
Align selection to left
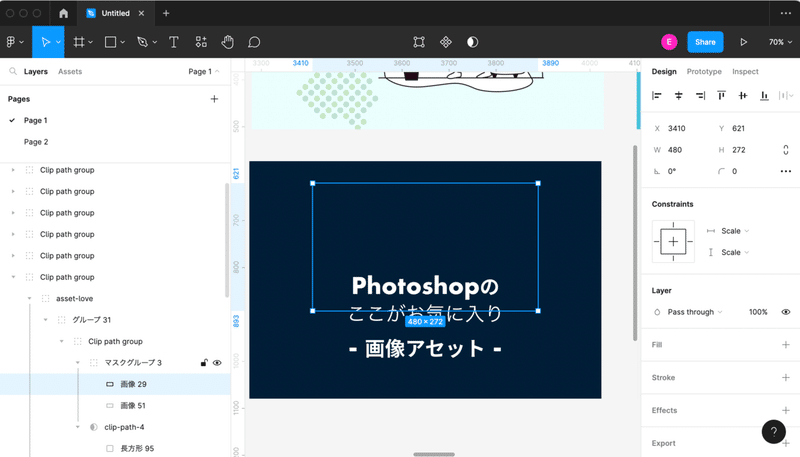point(657,95)
